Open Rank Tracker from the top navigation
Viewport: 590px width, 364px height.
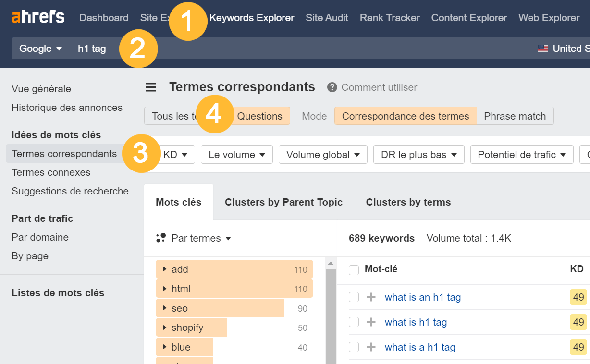tap(389, 18)
